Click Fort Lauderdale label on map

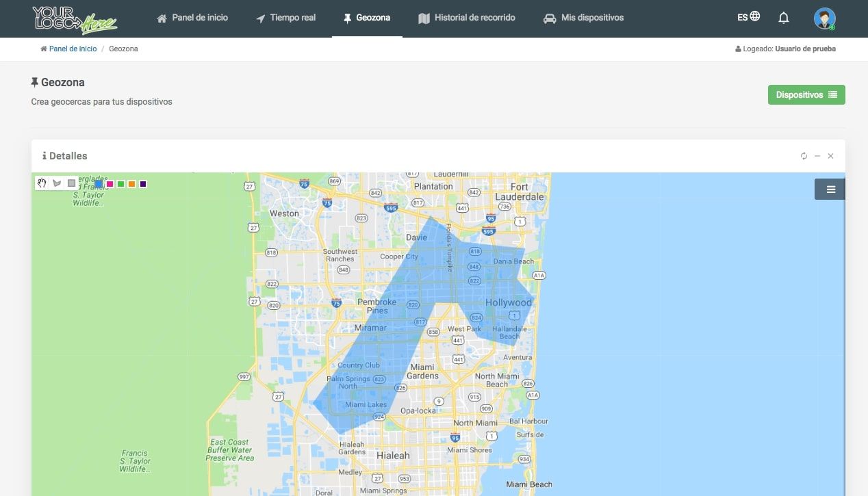(520, 192)
